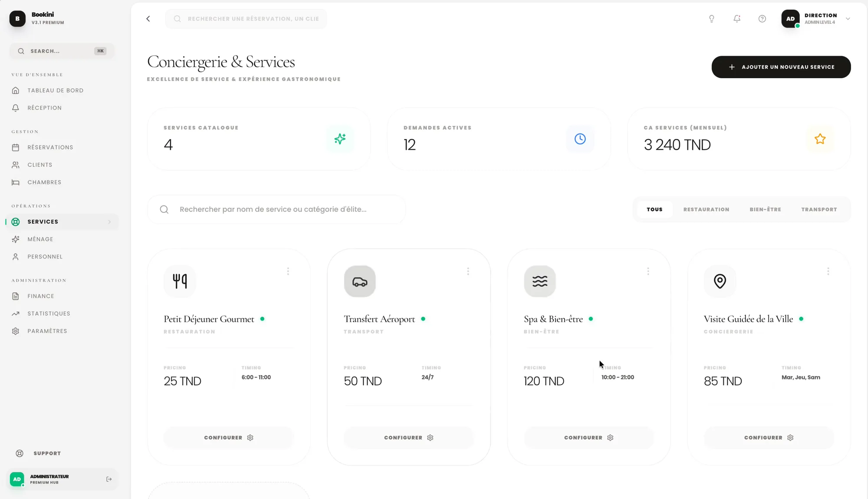Open the lightbulb tips icon
This screenshot has width=868, height=499.
(712, 19)
